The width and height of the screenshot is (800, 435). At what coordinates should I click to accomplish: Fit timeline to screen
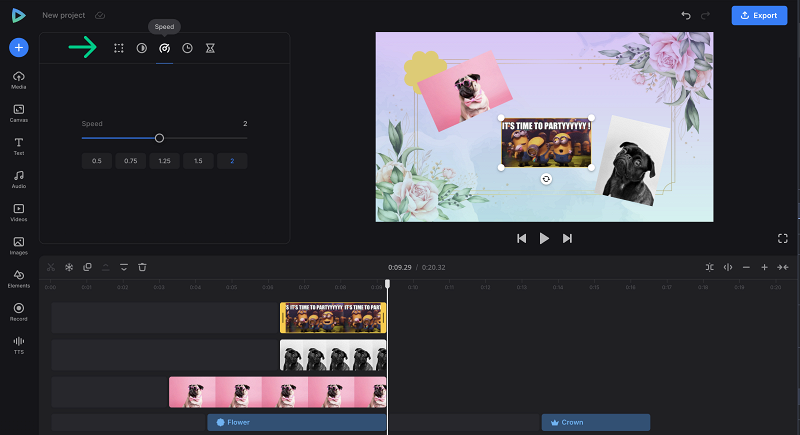[x=783, y=267]
